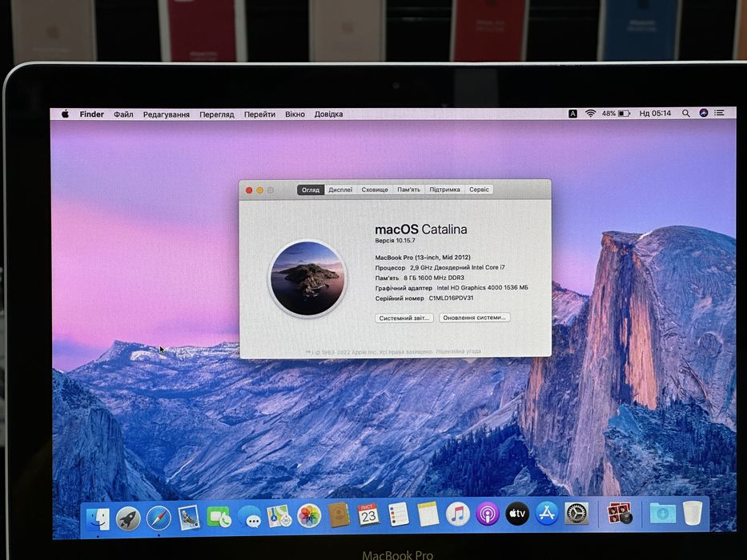Open Notes yellow pad icon
Image resolution: width=747 pixels, height=560 pixels.
click(428, 514)
